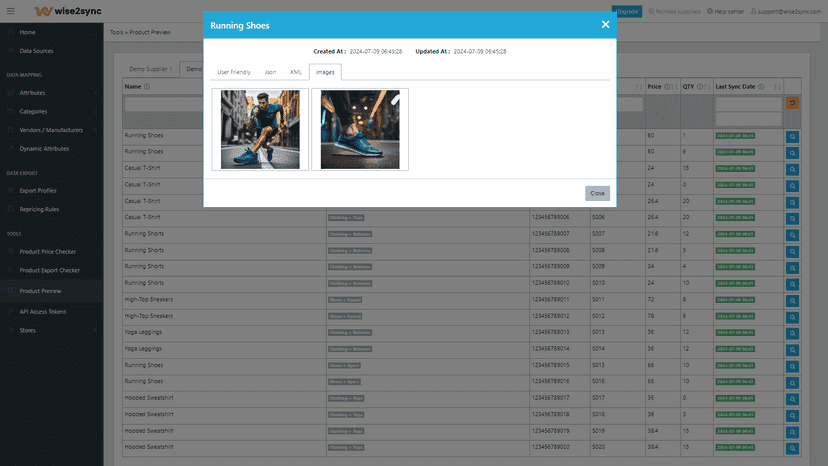Click the QTY column info icon
Viewport: 828px width, 466px height.
[x=700, y=87]
